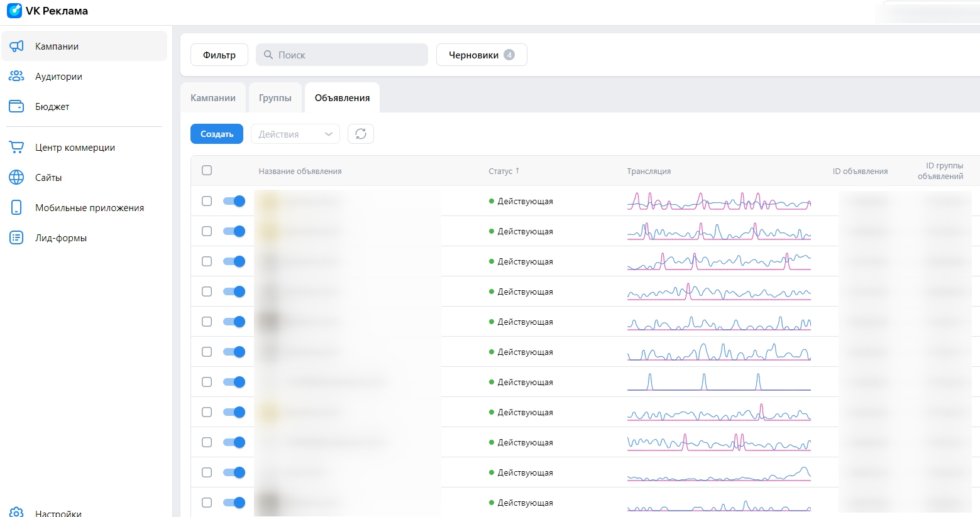980x517 pixels.
Task: Tick checkbox in the three-spike chart row
Action: [207, 382]
